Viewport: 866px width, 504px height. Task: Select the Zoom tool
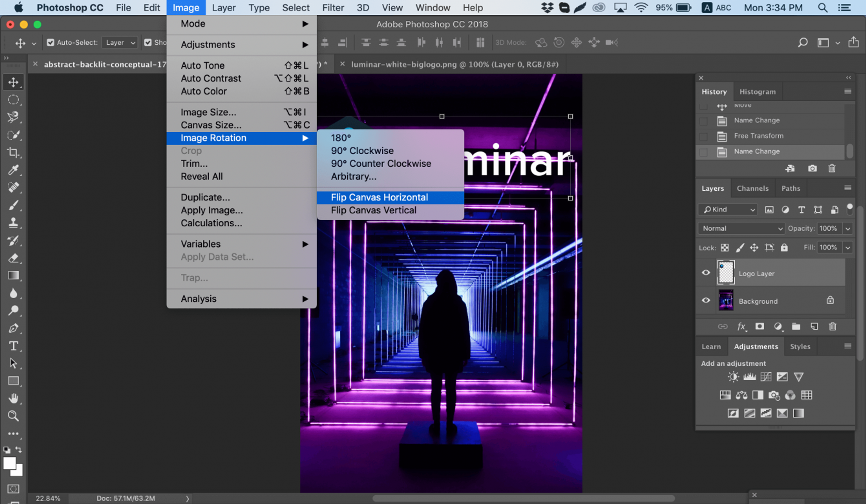(13, 416)
